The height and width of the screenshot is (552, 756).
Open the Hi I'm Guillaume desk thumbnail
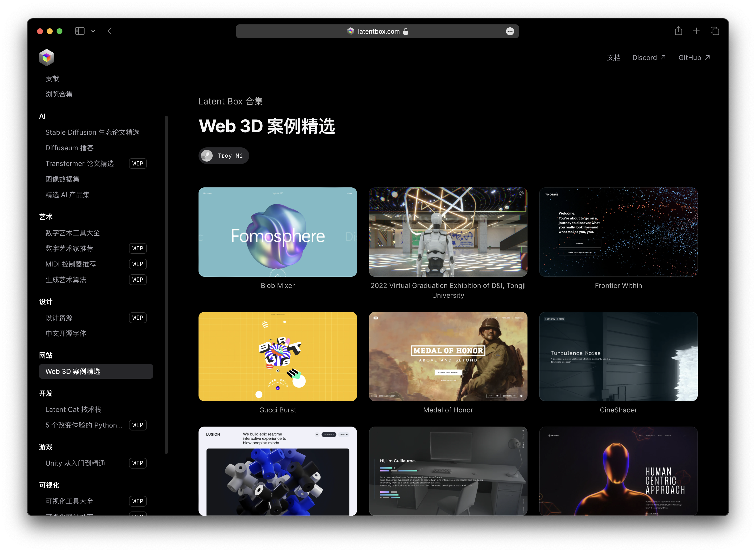(448, 471)
